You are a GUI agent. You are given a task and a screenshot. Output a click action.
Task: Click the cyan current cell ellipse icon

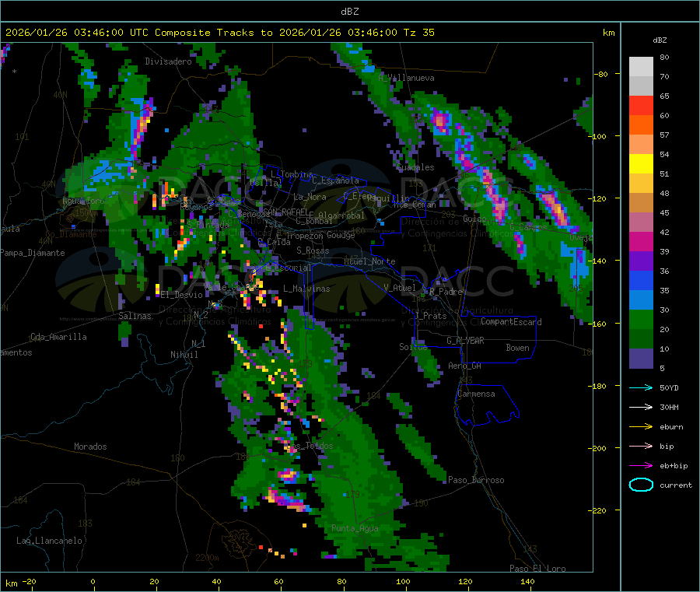tap(641, 485)
